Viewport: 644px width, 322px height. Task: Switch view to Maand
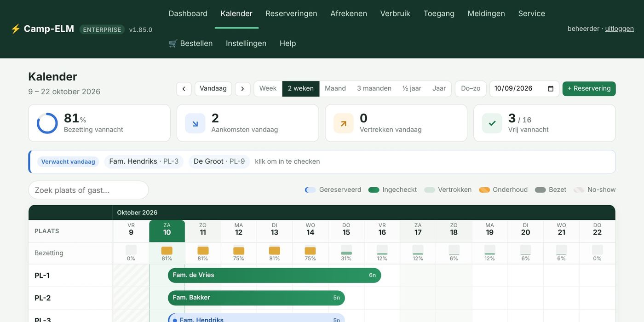(335, 88)
